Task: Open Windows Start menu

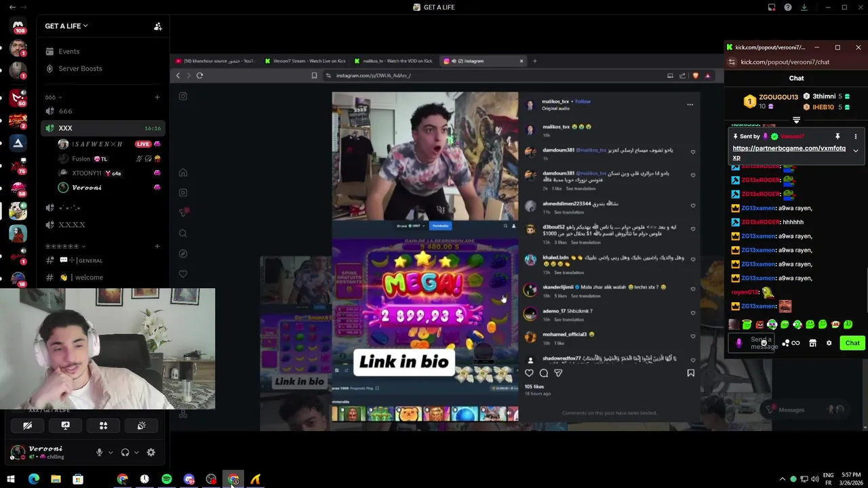Action: (11, 479)
